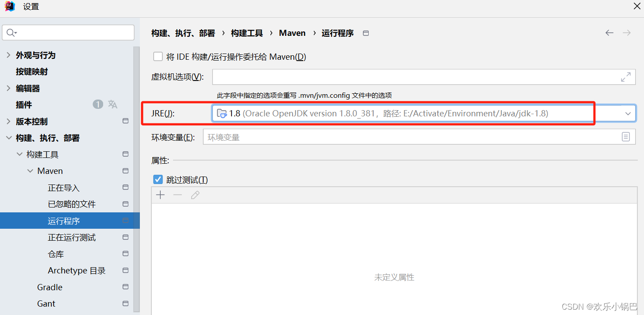This screenshot has height=315, width=644.
Task: Expand the 虚拟机选项 field editor icon
Action: (x=626, y=77)
